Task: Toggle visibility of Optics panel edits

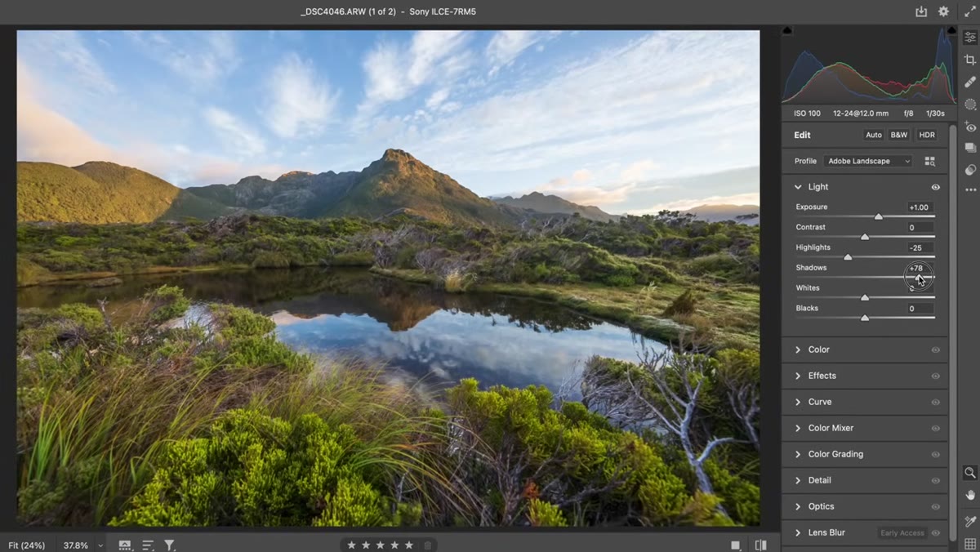Action: click(936, 506)
